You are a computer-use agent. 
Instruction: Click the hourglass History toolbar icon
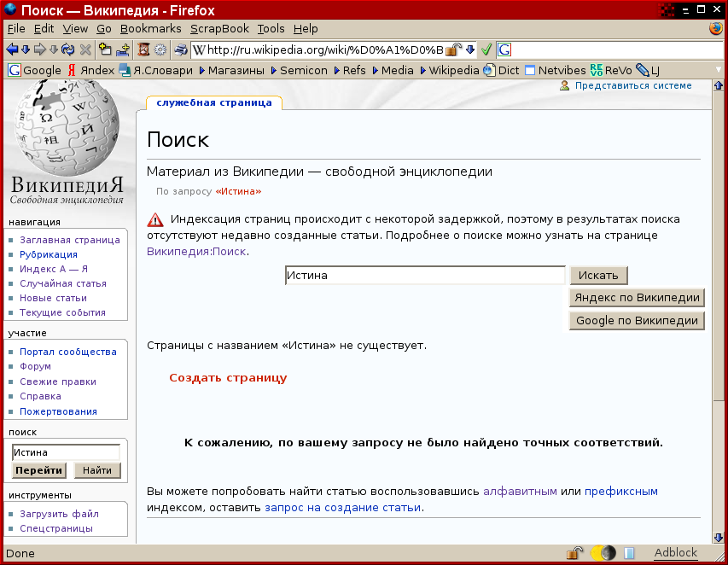tap(143, 50)
